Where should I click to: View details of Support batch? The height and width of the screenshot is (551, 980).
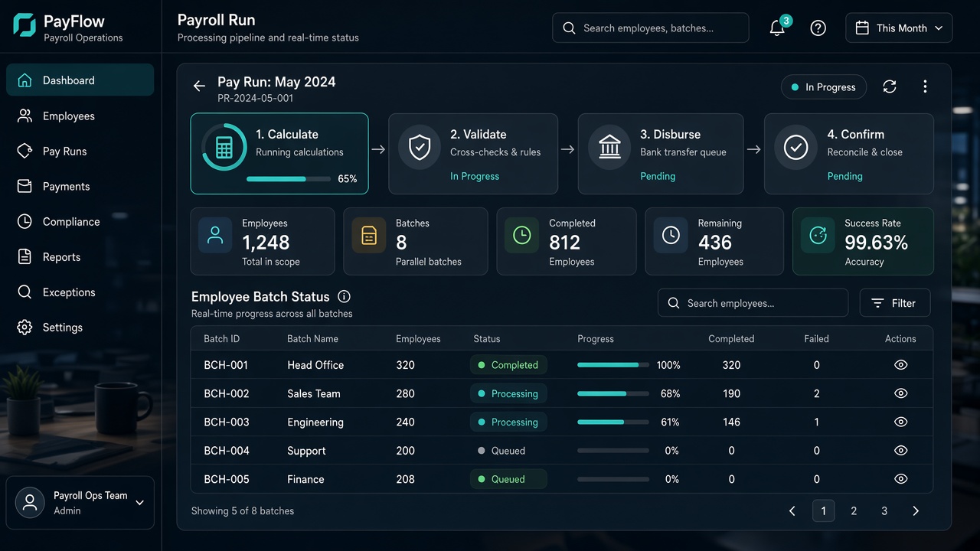tap(900, 451)
